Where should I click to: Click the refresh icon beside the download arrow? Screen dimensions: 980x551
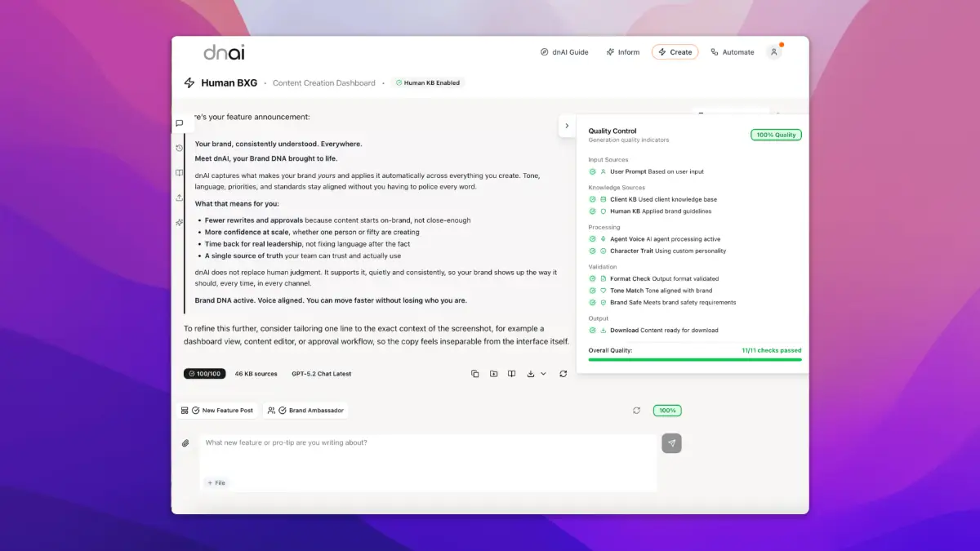tap(563, 374)
